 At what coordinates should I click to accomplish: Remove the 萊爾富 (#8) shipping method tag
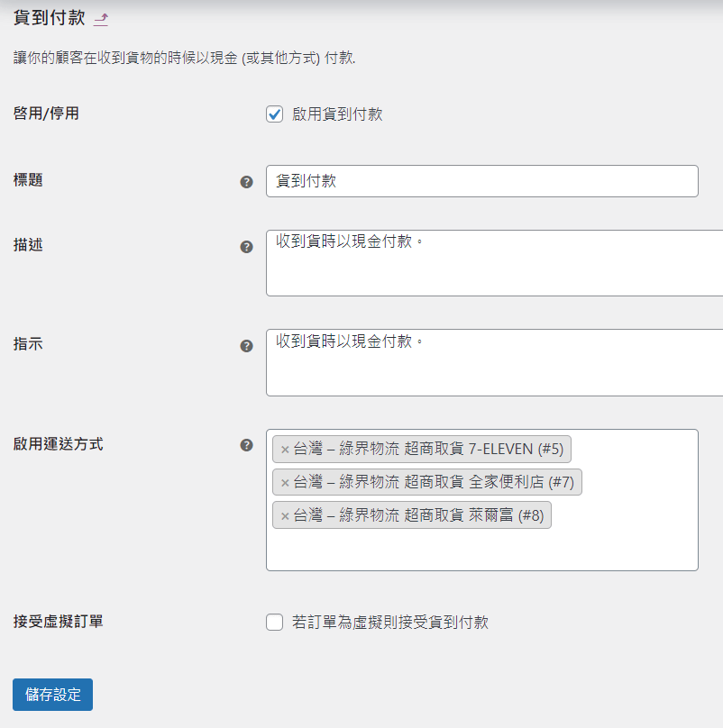point(285,516)
